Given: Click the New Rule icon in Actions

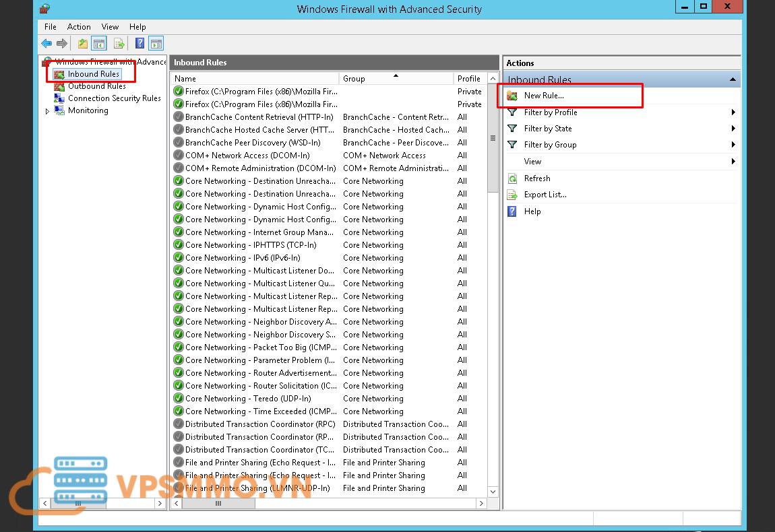Looking at the screenshot, I should (512, 96).
